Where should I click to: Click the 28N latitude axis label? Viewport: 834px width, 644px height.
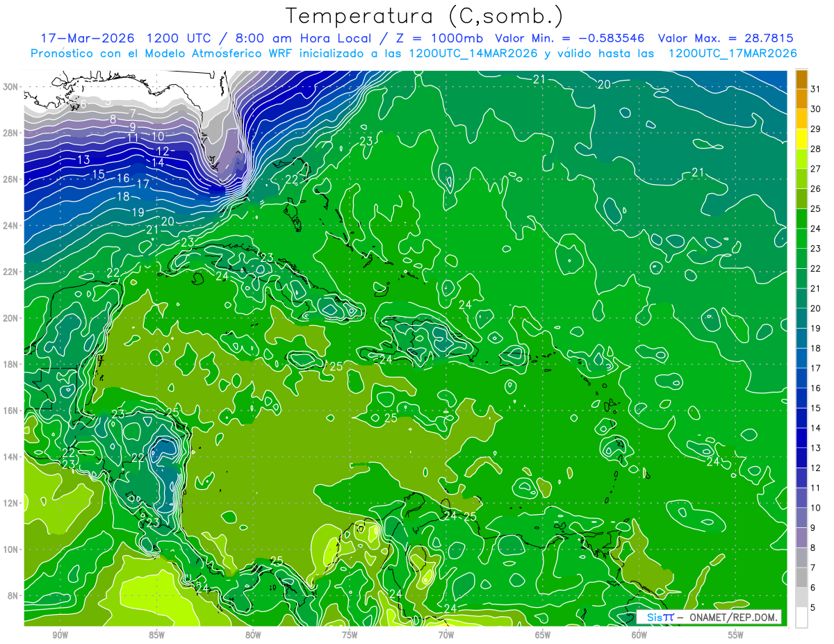[x=12, y=133]
